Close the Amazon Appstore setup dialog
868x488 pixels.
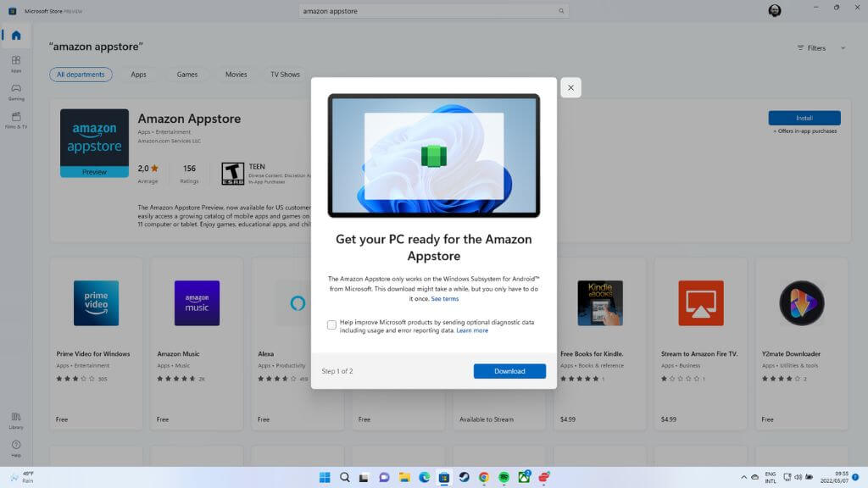point(570,87)
